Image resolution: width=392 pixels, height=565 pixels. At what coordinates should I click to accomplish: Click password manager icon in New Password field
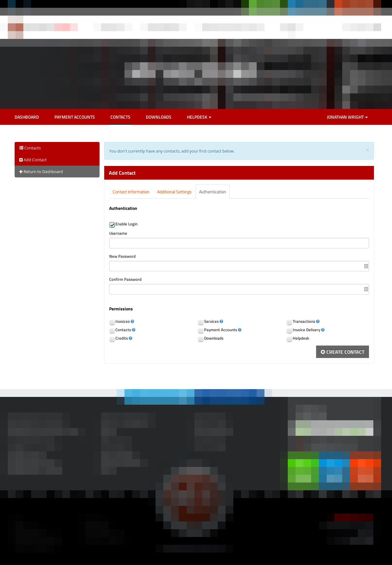366,266
